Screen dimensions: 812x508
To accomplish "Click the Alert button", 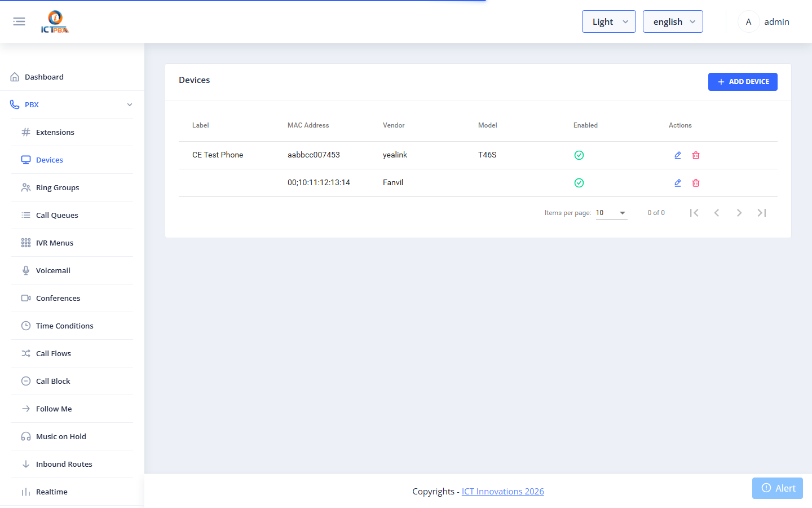I will coord(778,488).
